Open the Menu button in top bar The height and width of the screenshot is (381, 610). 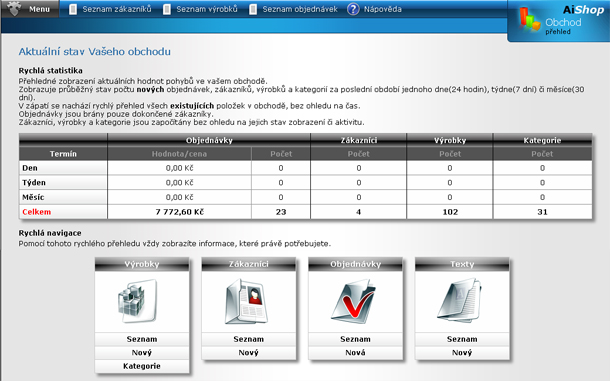coord(30,9)
